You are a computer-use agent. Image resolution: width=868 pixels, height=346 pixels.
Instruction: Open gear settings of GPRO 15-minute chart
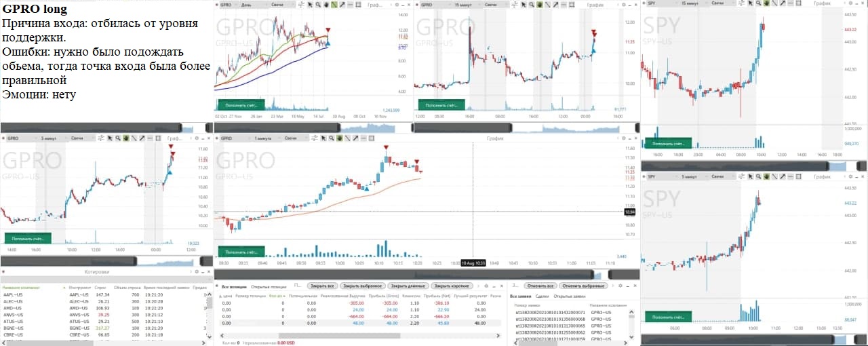(623, 4)
